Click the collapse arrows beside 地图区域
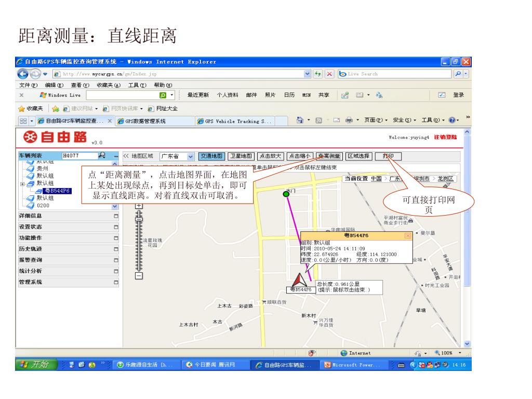 [125, 155]
